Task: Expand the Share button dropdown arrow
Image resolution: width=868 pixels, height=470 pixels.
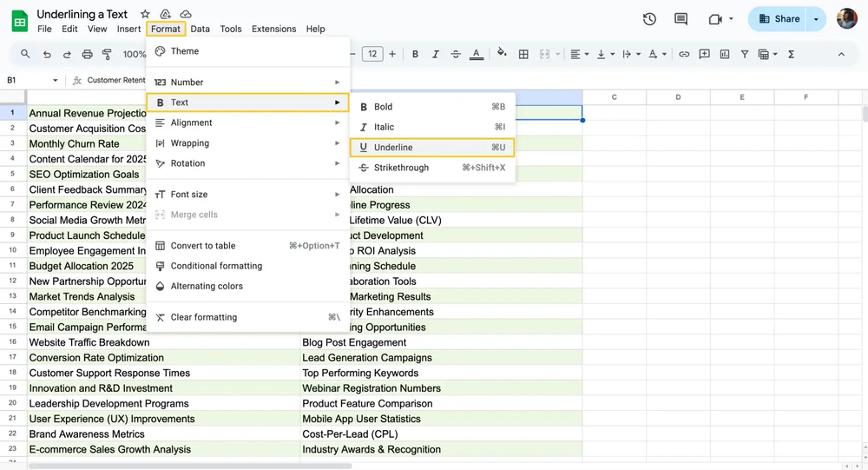Action: coord(816,19)
